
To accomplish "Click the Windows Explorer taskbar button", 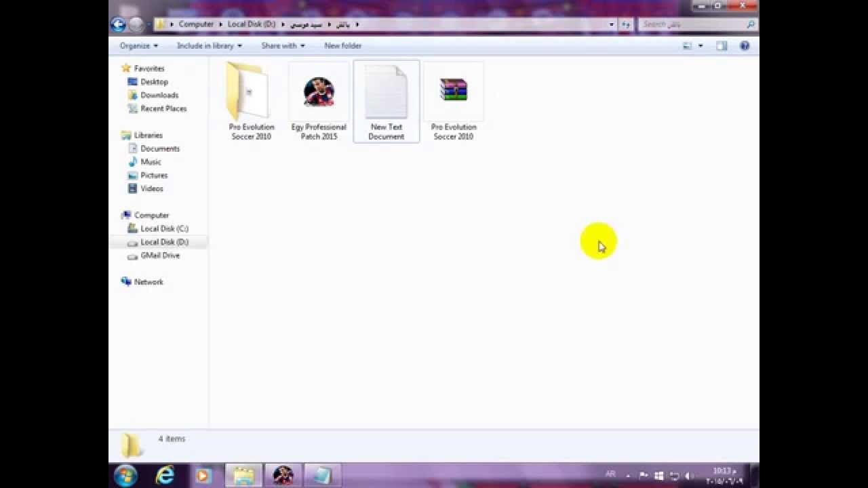I will (x=243, y=475).
